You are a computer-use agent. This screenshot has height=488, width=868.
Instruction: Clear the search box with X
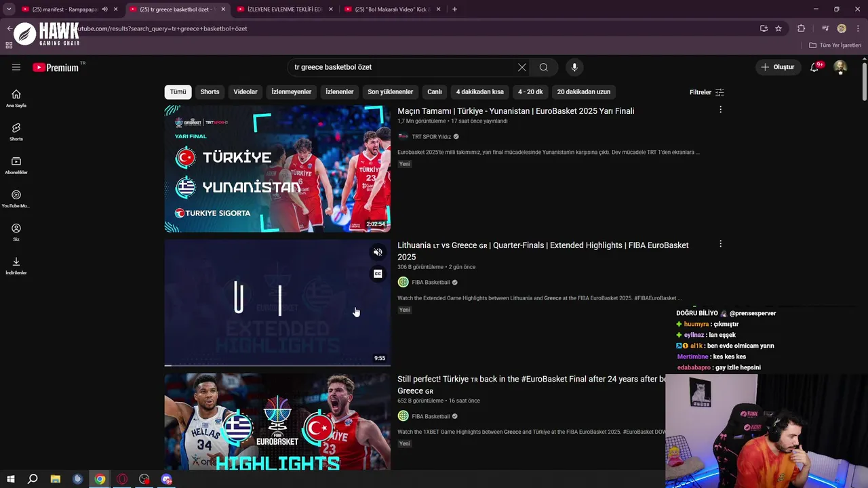pos(521,67)
